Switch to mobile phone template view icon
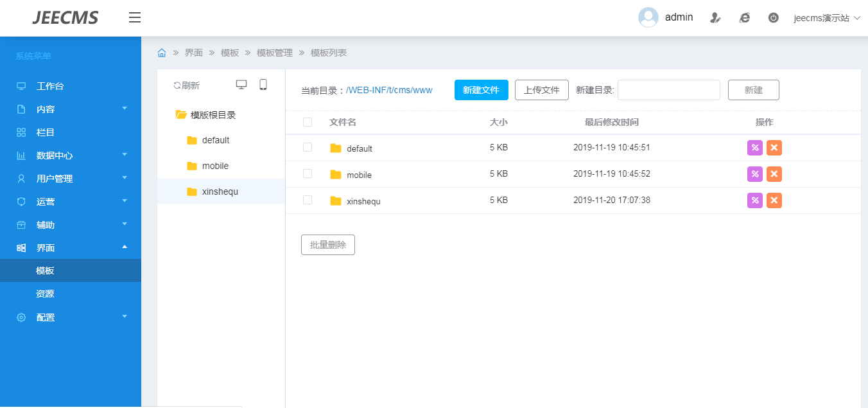Viewport: 868px width, 408px height. pyautogui.click(x=263, y=85)
